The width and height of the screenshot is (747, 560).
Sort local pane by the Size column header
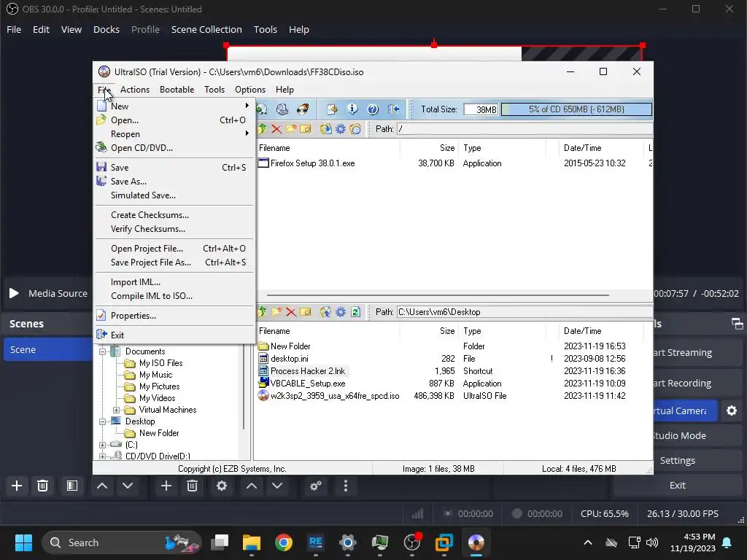point(429,331)
